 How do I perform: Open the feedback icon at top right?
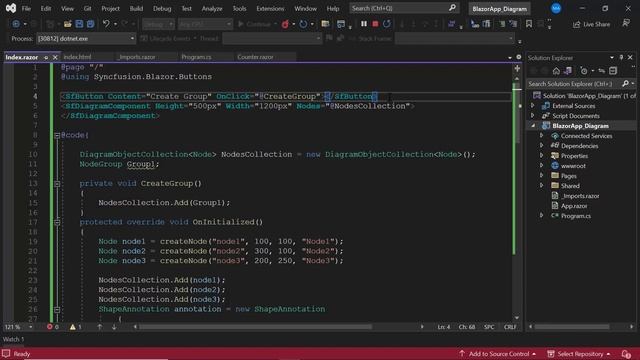point(626,24)
